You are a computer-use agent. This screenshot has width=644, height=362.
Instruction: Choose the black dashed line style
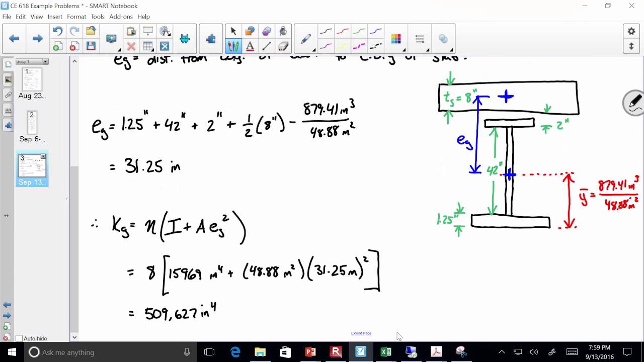click(375, 46)
